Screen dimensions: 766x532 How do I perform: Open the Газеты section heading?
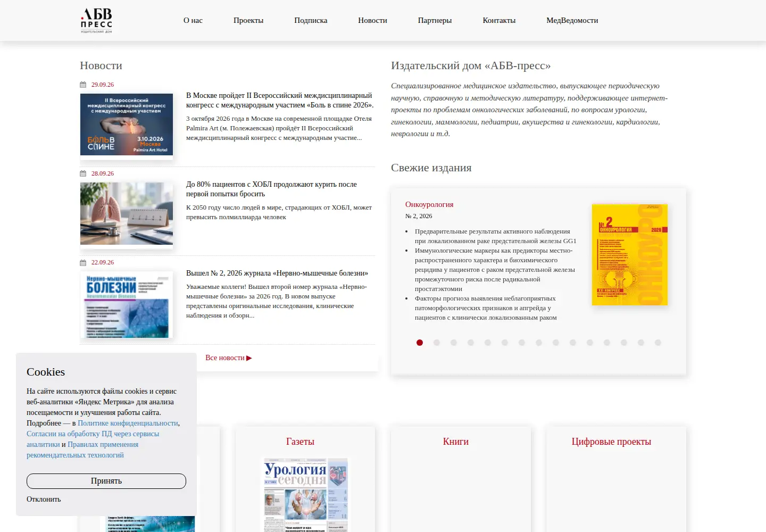click(300, 442)
